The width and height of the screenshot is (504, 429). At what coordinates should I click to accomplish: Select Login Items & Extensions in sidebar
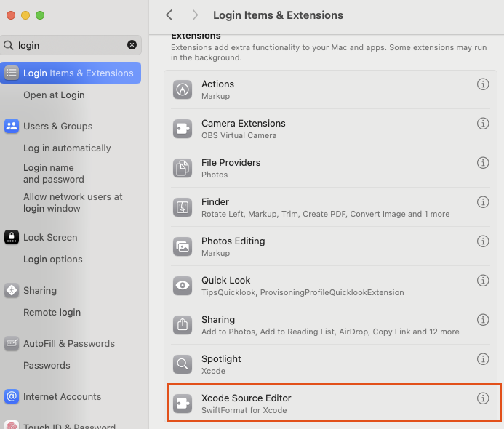tap(71, 73)
